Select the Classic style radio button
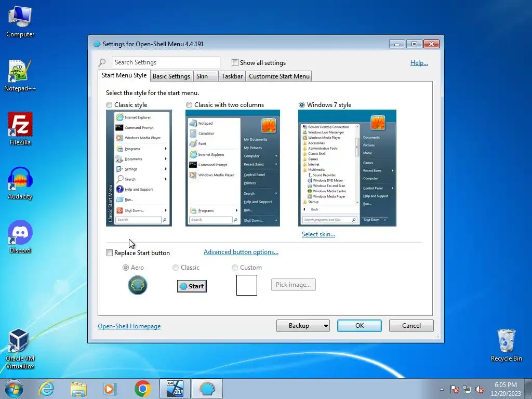The width and height of the screenshot is (532, 399). [x=109, y=105]
